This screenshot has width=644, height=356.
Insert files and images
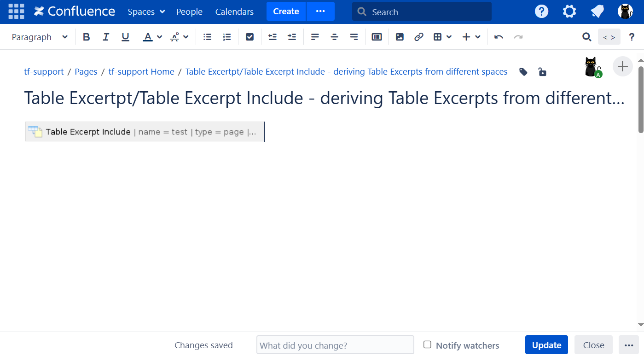[400, 37]
